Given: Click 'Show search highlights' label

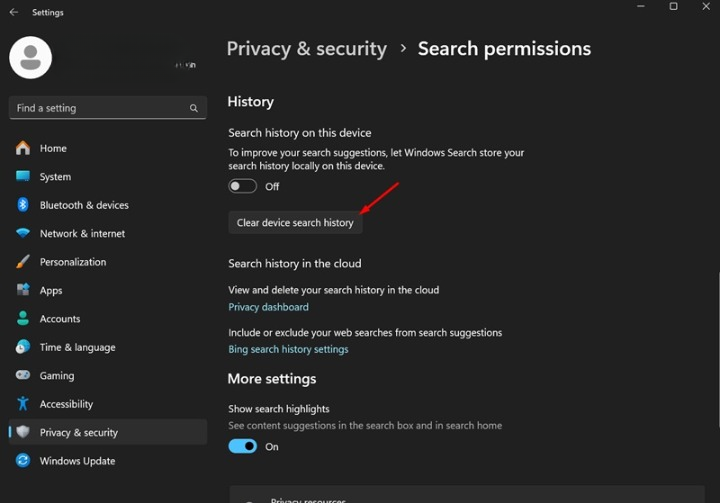Looking at the screenshot, I should pos(279,408).
